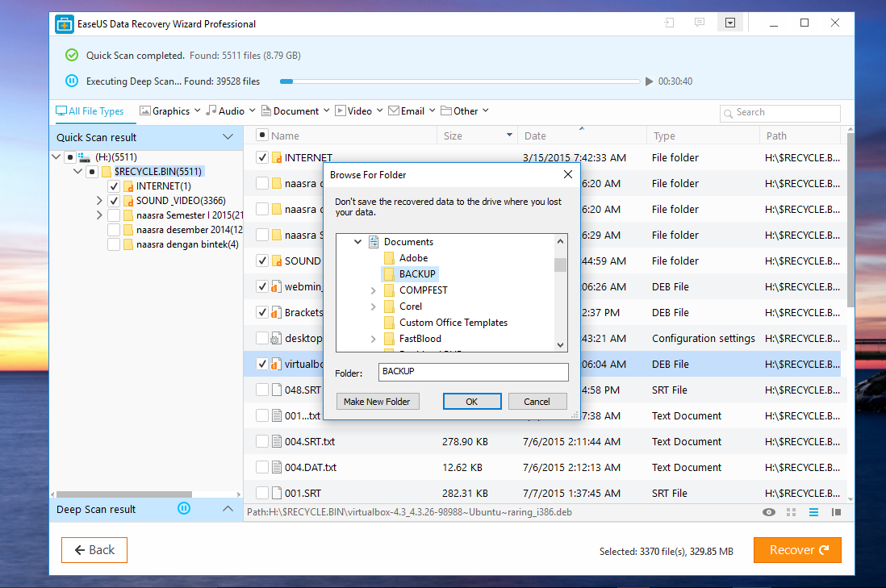Click the import scan status icon in title bar
The height and width of the screenshot is (588, 886).
[669, 23]
